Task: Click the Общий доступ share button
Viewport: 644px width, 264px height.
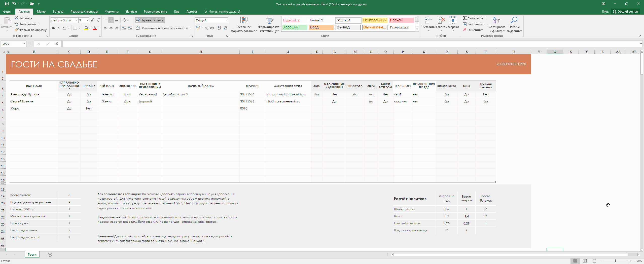Action: [x=625, y=12]
